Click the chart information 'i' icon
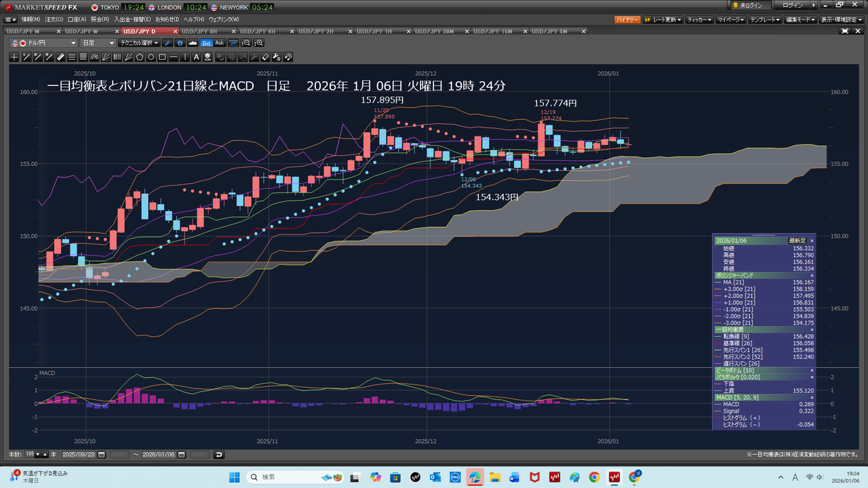868x488 pixels. tap(180, 43)
